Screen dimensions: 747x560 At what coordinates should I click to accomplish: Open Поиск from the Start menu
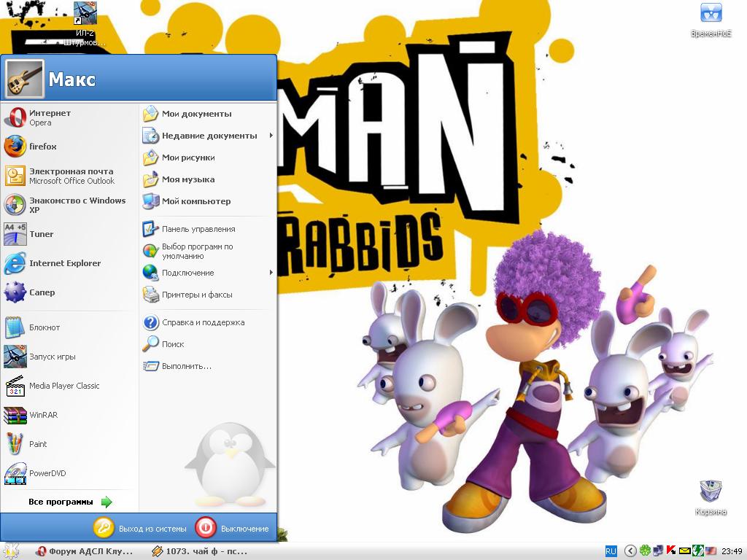click(208, 344)
